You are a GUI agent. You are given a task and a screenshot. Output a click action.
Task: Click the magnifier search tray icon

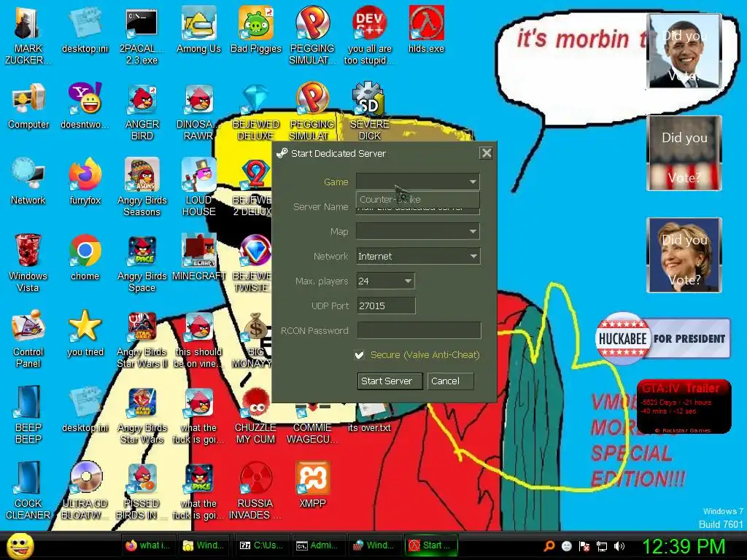(549, 546)
